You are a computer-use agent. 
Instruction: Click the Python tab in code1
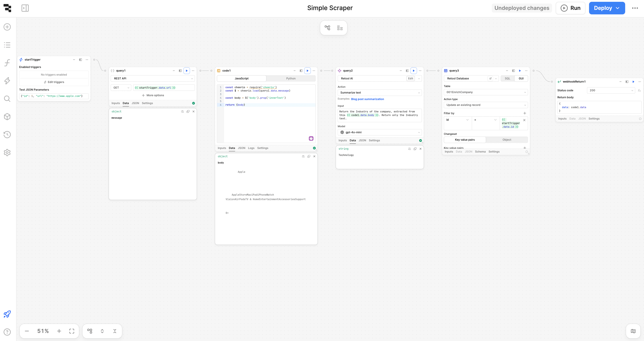[291, 79]
